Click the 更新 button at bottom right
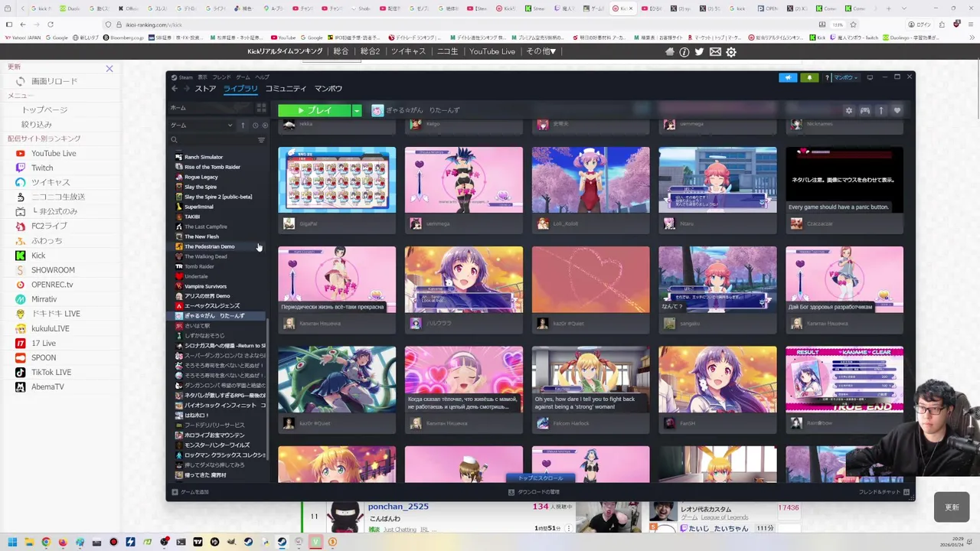Screen dimensions: 980x551 click(952, 507)
